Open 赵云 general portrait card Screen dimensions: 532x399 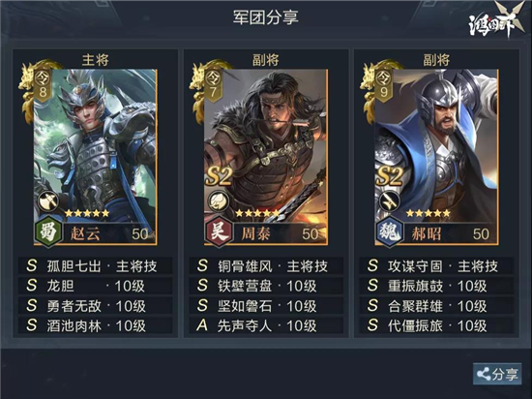[x=96, y=157]
